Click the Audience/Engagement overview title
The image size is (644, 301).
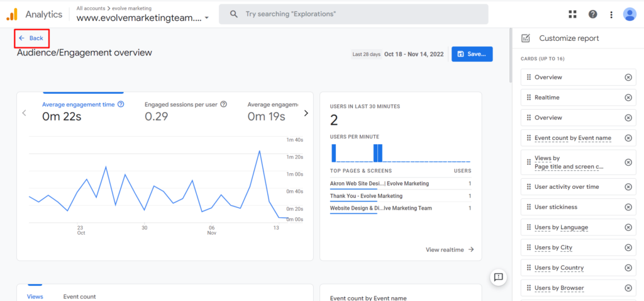click(84, 53)
